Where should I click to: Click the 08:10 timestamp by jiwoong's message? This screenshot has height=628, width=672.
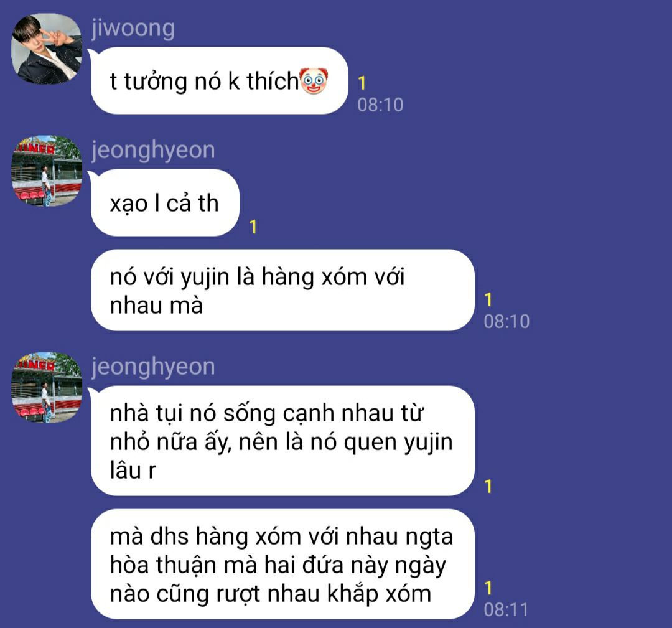click(x=381, y=105)
